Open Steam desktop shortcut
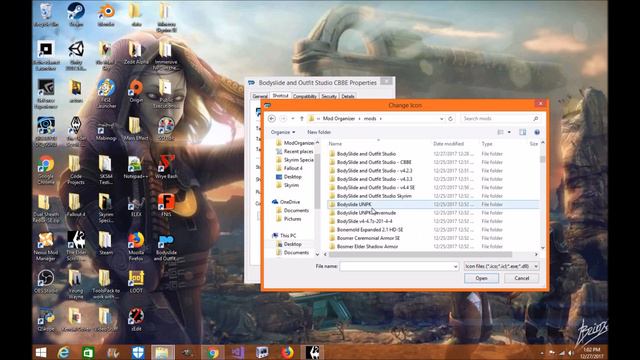The height and width of the screenshot is (360, 640). [x=76, y=14]
